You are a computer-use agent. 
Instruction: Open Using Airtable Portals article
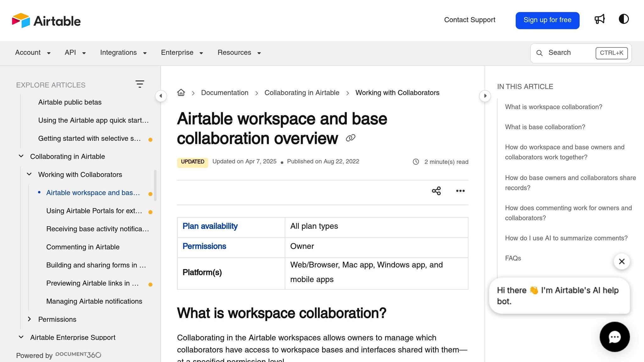click(x=94, y=211)
